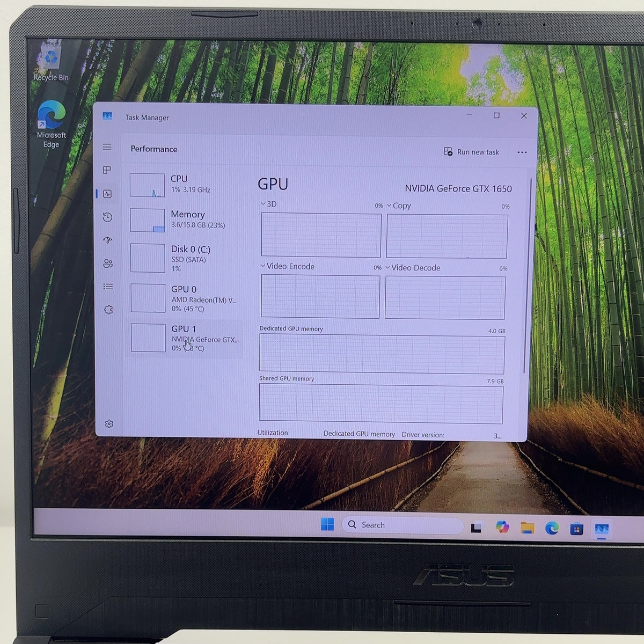Click the Shared GPU memory graph
Screen dimensions: 644x644
[x=381, y=404]
